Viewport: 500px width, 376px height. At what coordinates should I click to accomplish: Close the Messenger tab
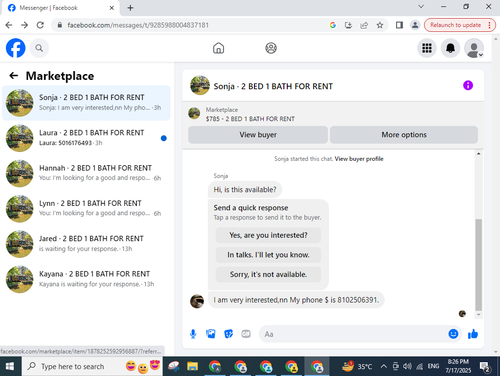[112, 8]
